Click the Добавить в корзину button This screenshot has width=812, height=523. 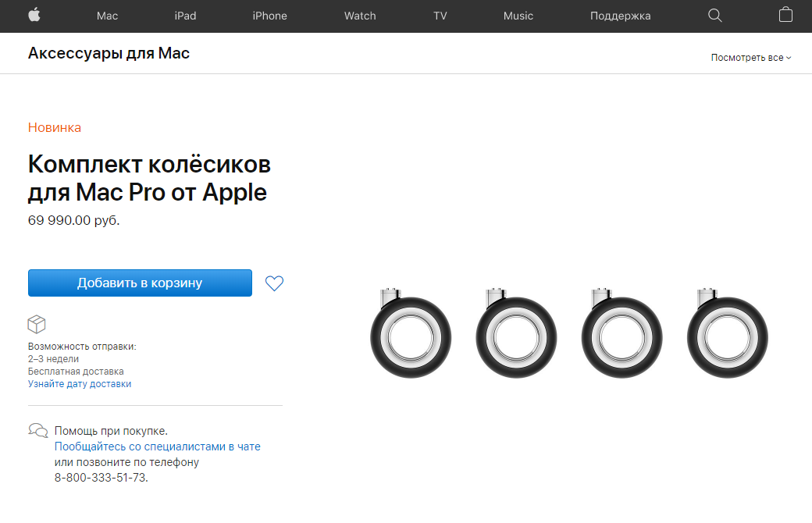[x=140, y=283]
